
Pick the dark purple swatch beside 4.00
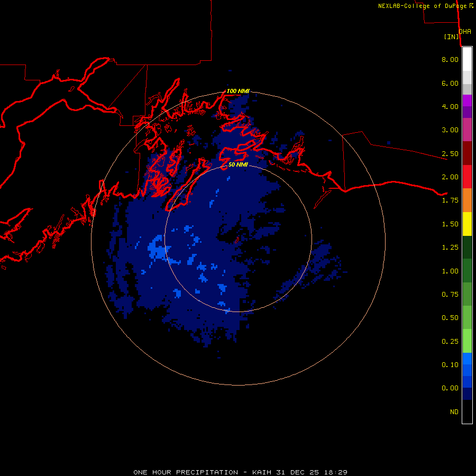click(467, 112)
